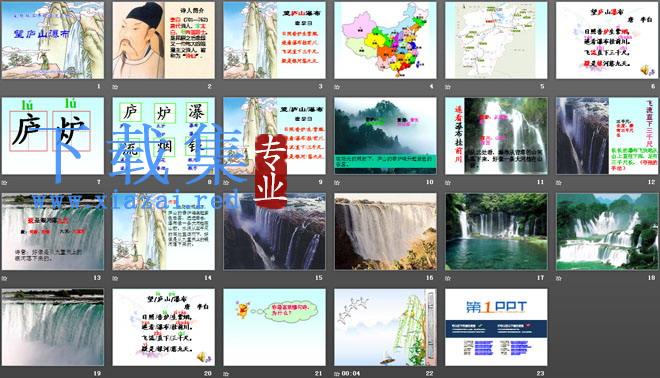Click the star icon beside the 00:04 timing
This screenshot has width=660, height=378.
337,374
